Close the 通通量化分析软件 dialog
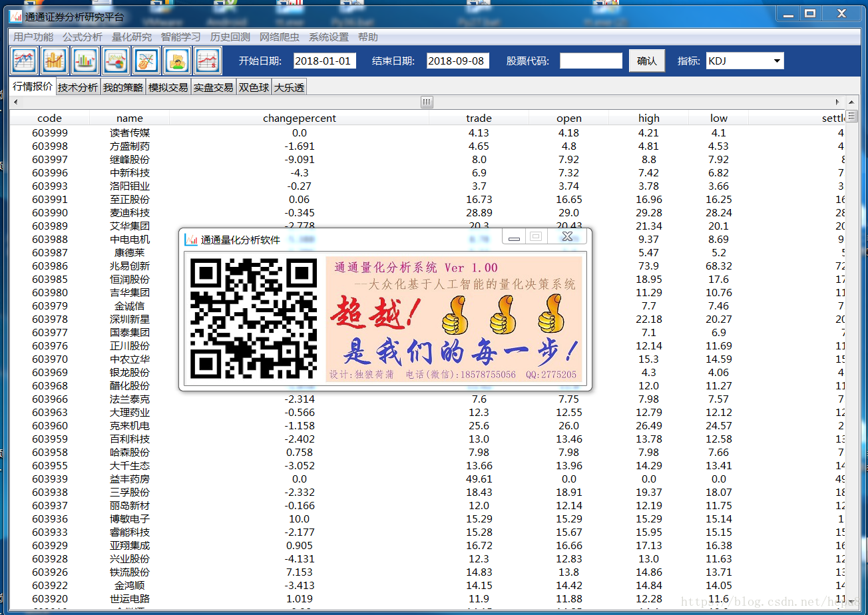The height and width of the screenshot is (615, 868). pos(567,236)
